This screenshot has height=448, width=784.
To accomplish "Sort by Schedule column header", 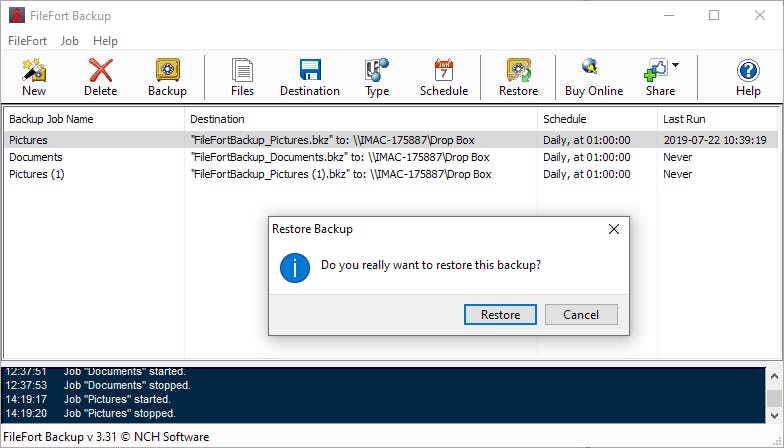I will tap(597, 119).
